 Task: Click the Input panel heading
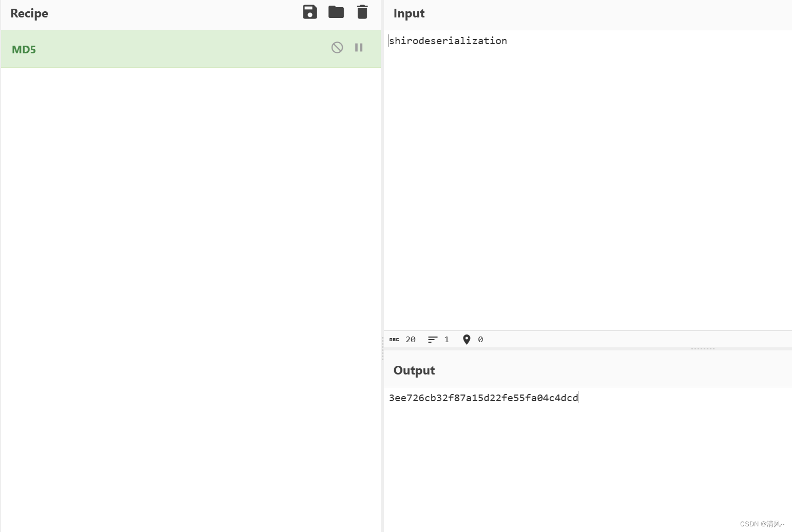(409, 13)
